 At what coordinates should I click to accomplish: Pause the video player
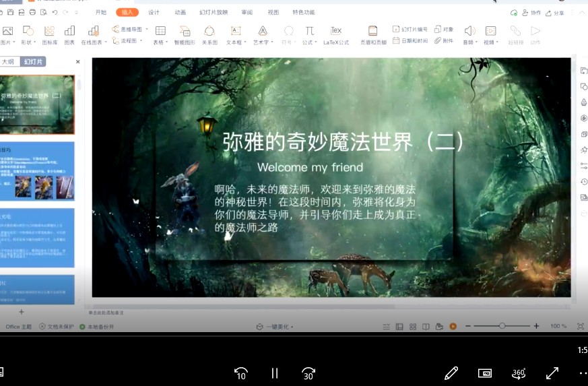[x=275, y=373]
